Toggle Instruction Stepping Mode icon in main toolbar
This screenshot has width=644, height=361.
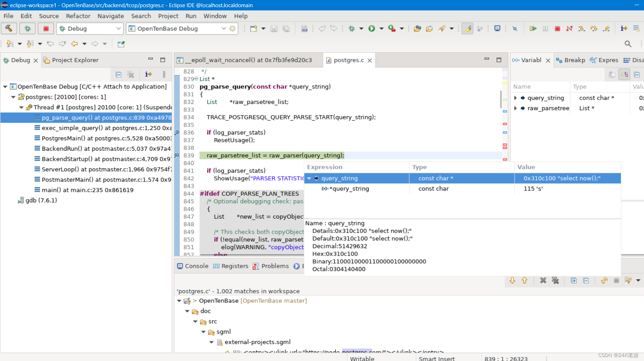(624, 28)
